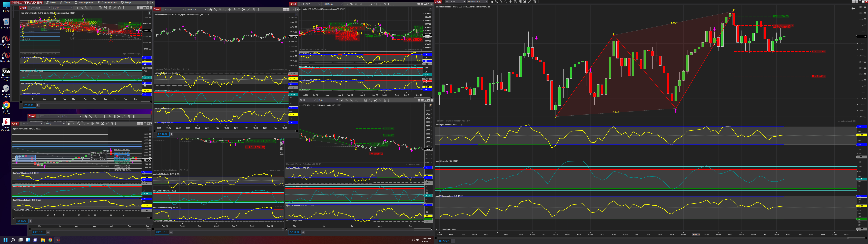Click Zoom In magnifier in the NQ 5000 Volume chart toolbar
Viewport: 868px width, 244px height.
tap(501, 2)
